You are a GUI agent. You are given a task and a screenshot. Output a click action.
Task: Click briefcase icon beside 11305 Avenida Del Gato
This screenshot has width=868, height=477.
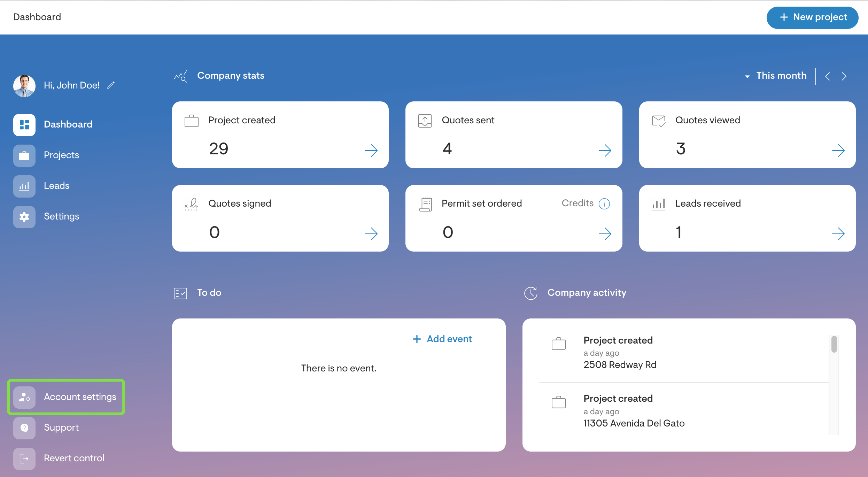[x=558, y=402]
